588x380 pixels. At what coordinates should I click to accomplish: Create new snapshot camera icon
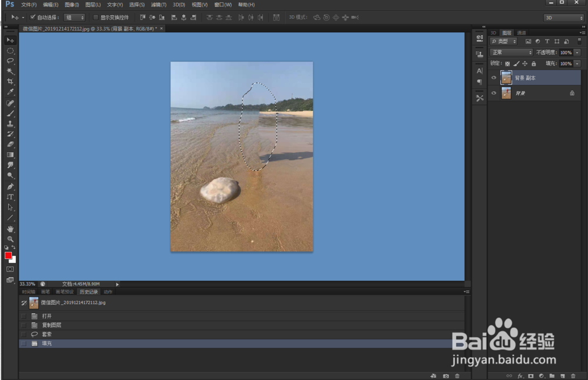(x=446, y=376)
